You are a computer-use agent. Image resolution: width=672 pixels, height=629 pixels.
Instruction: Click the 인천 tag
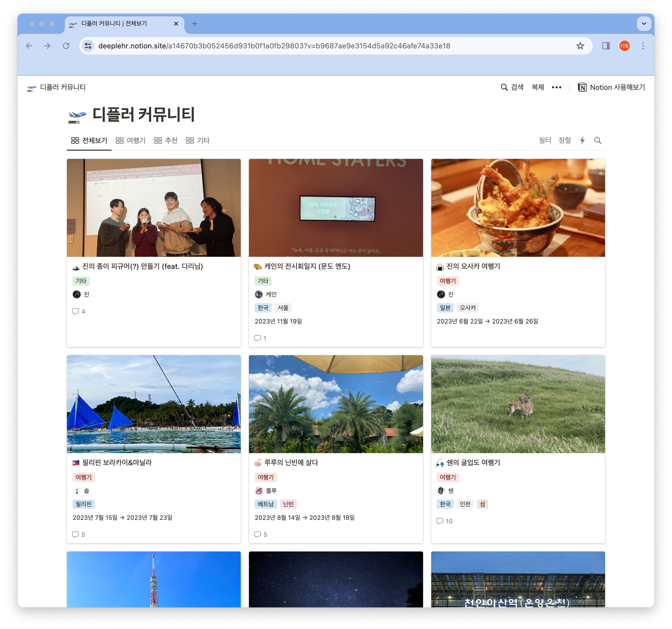465,504
